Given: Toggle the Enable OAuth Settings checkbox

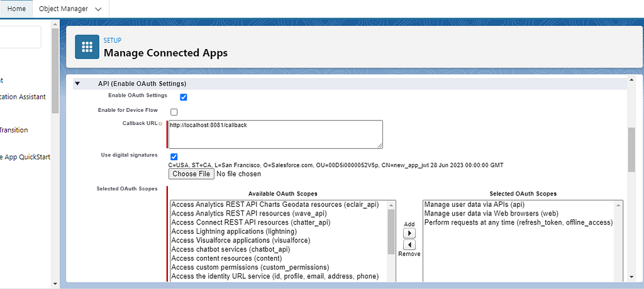Looking at the screenshot, I should (184, 97).
